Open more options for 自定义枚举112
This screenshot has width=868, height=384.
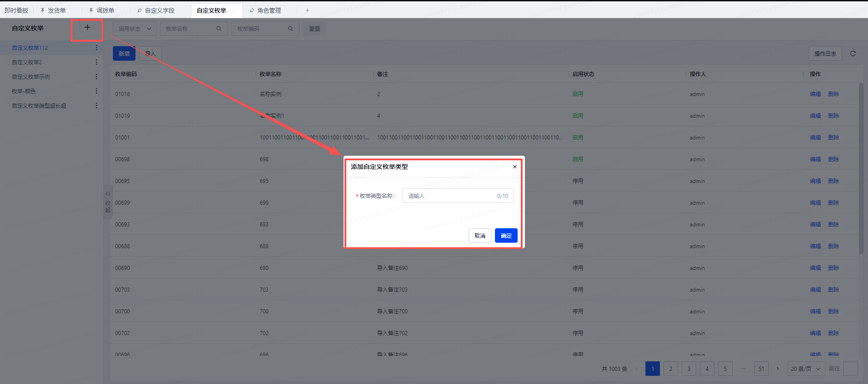97,48
